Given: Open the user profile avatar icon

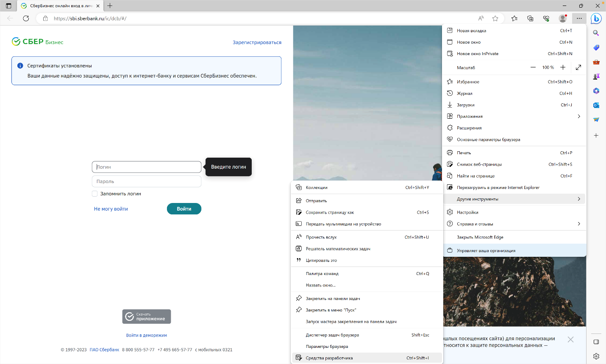Looking at the screenshot, I should click(x=563, y=18).
